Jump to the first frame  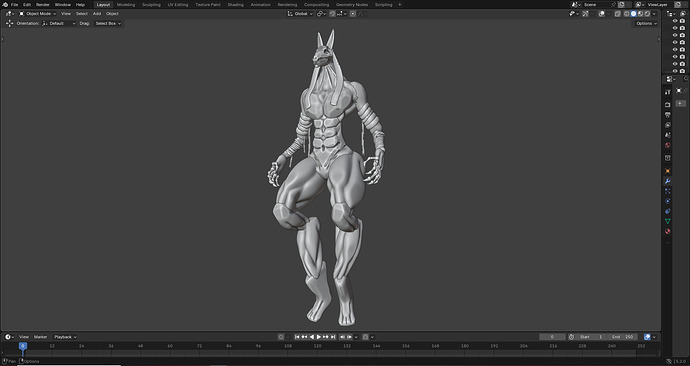coord(297,337)
